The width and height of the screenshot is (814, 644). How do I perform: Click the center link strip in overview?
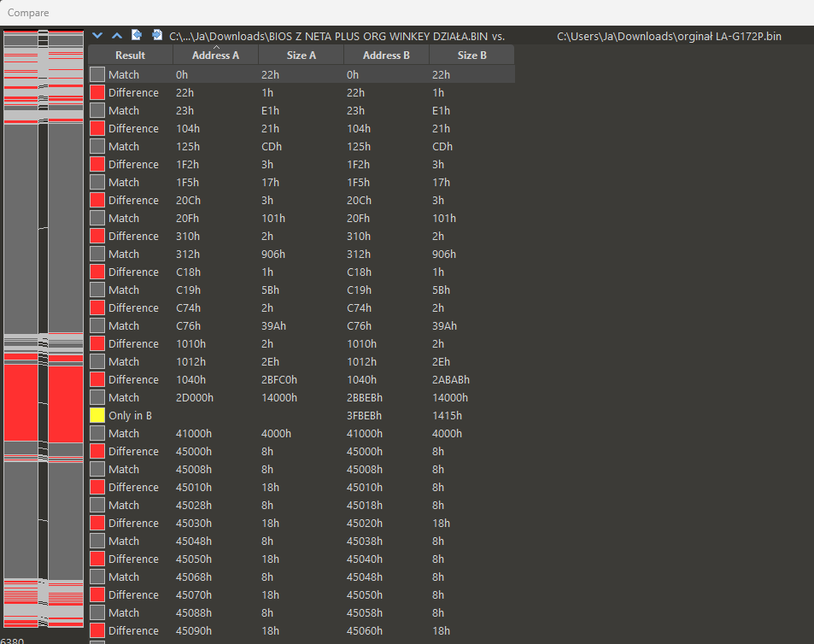coord(43,329)
